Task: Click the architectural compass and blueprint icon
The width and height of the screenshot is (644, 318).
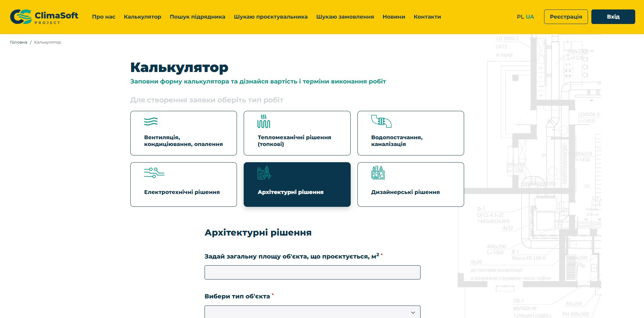Action: click(x=264, y=173)
